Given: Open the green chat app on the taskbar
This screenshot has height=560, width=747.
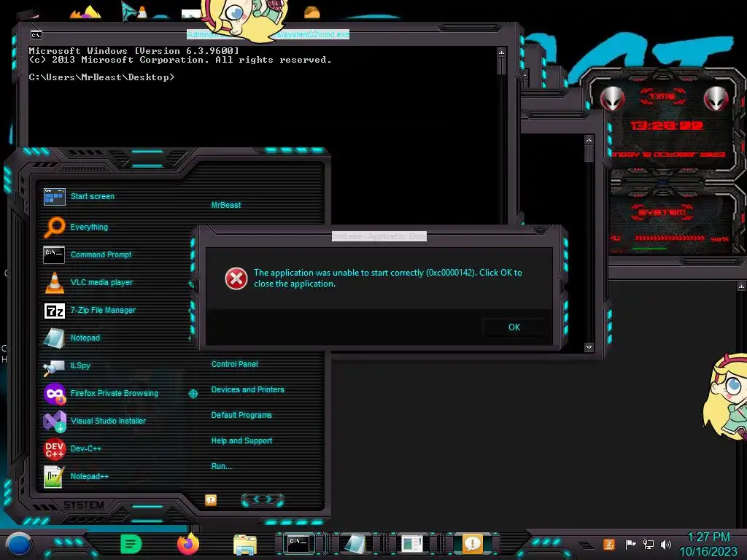Looking at the screenshot, I should click(131, 544).
